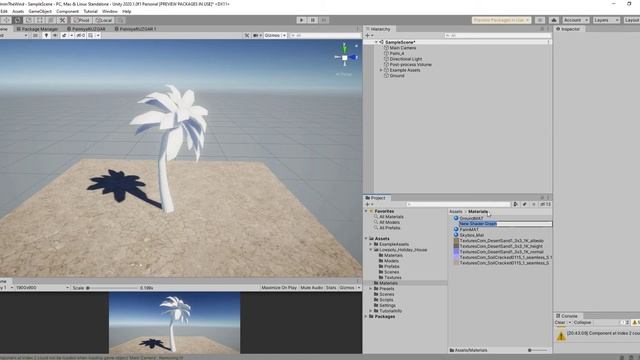Toggle hidden packages count icon
Screen dimensions: 640x360
(x=546, y=204)
